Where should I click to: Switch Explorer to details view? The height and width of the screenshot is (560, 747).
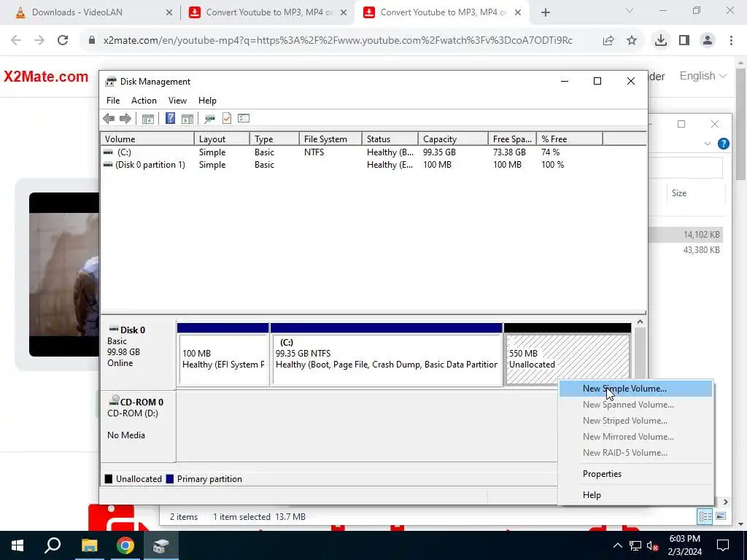coord(705,516)
